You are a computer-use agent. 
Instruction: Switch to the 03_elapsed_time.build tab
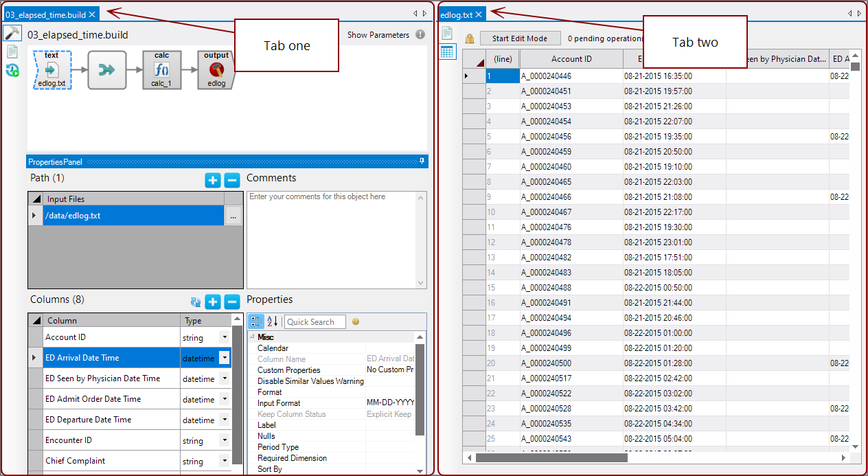[46, 14]
